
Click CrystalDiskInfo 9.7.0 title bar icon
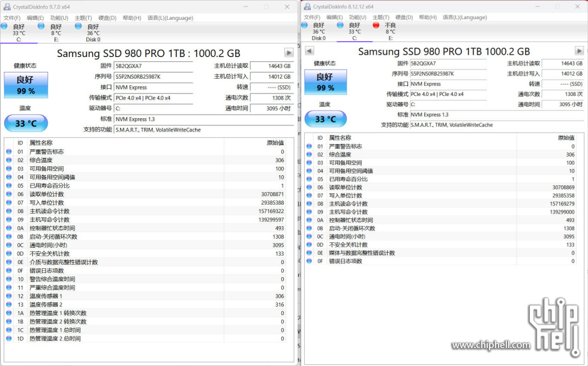[7, 7]
